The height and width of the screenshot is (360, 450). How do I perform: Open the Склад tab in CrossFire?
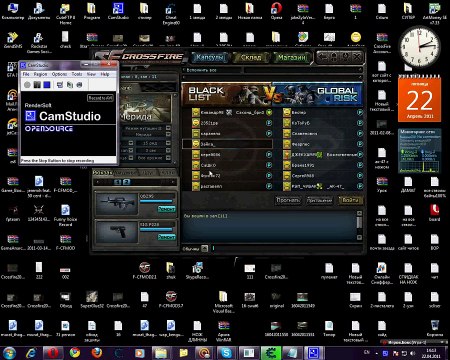[x=251, y=57]
